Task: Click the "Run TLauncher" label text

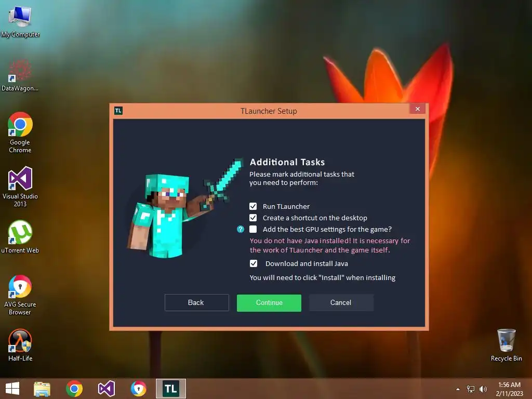Action: [x=286, y=206]
